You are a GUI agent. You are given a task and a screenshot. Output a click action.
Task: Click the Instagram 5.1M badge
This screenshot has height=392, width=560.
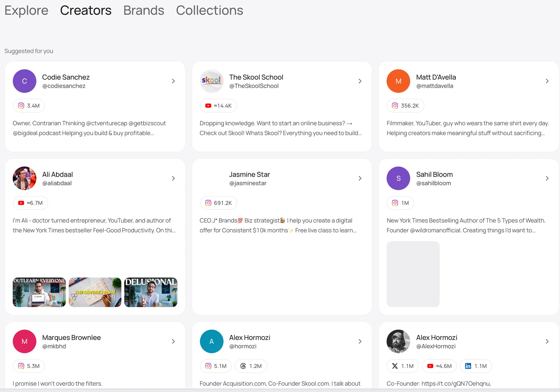(216, 366)
